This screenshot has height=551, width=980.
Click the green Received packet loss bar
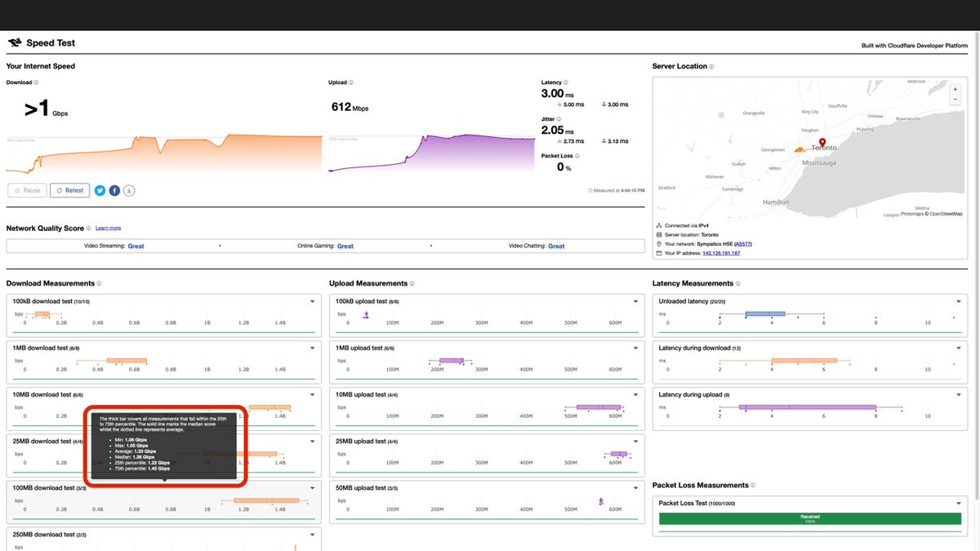(x=808, y=518)
